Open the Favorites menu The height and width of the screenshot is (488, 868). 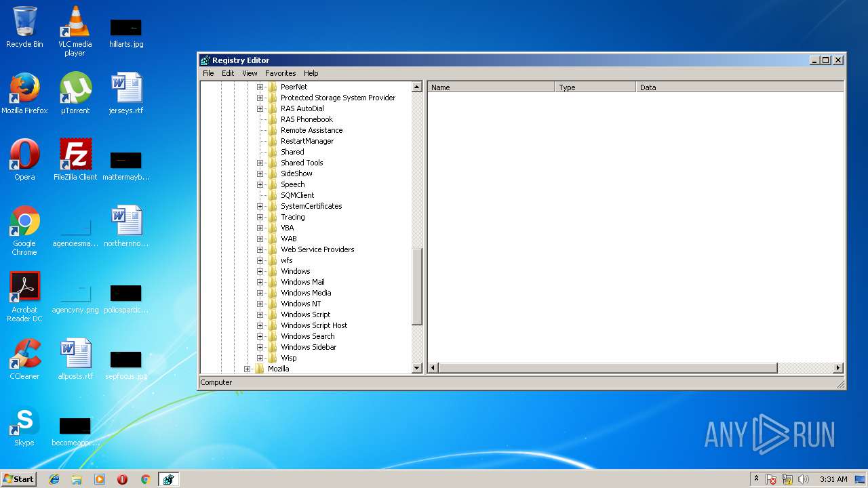pyautogui.click(x=280, y=73)
